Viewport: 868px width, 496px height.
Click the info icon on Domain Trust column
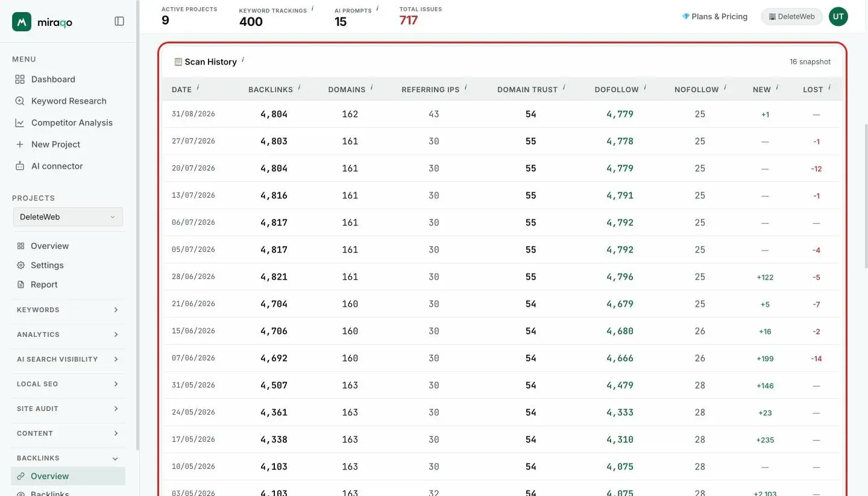tap(564, 87)
